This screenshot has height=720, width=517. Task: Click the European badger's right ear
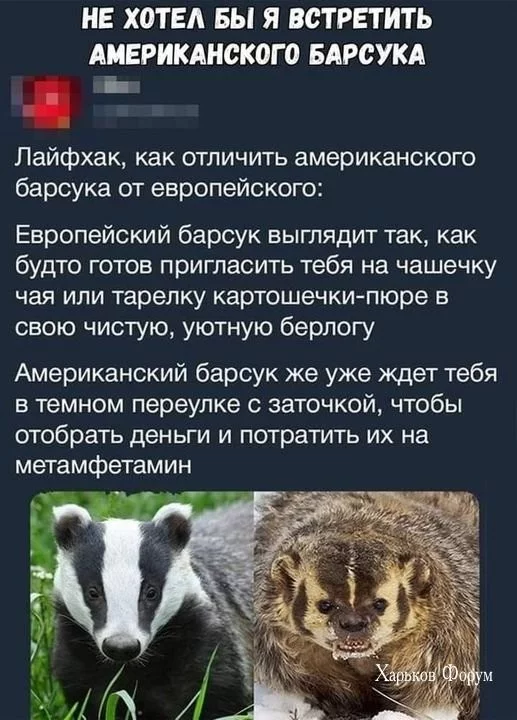[174, 523]
